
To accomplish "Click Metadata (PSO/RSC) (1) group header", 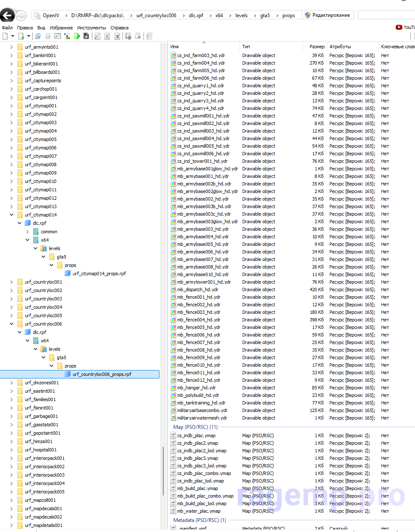I will tap(200, 520).
